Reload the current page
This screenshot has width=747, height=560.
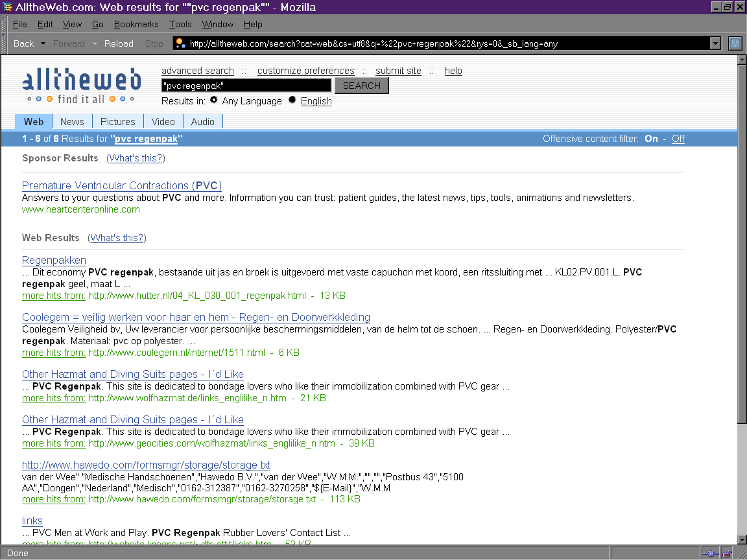pyautogui.click(x=119, y=43)
